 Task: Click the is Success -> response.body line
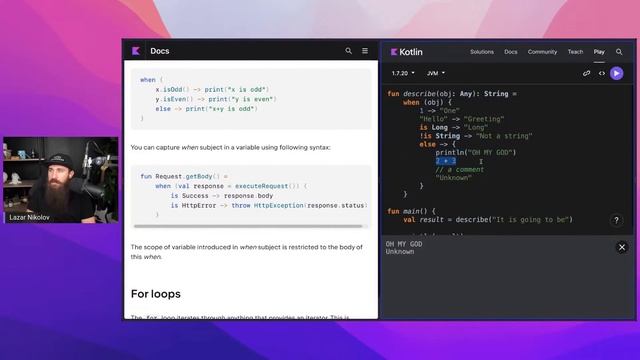(222, 196)
